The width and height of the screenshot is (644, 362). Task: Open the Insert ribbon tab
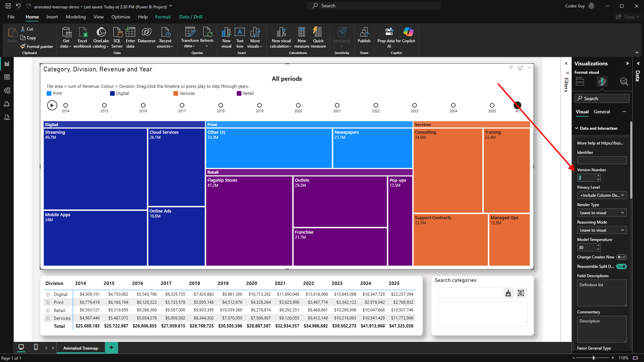52,17
